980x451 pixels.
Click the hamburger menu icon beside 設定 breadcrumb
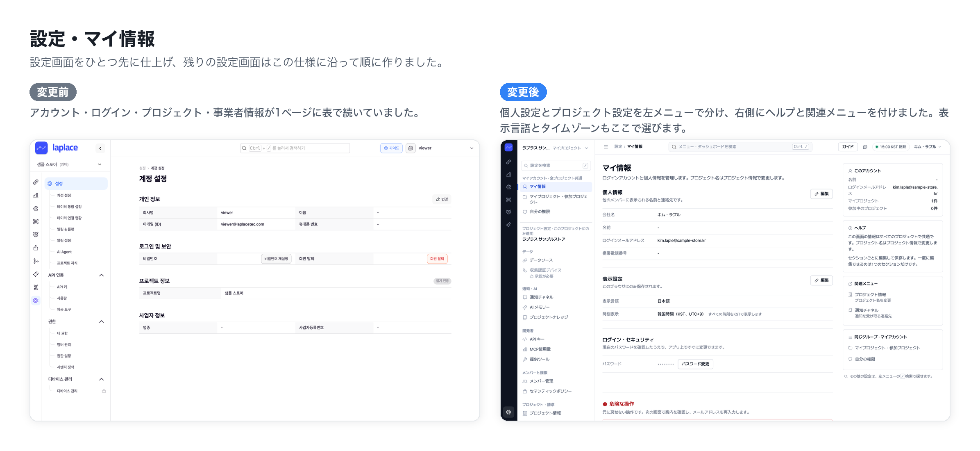click(606, 147)
